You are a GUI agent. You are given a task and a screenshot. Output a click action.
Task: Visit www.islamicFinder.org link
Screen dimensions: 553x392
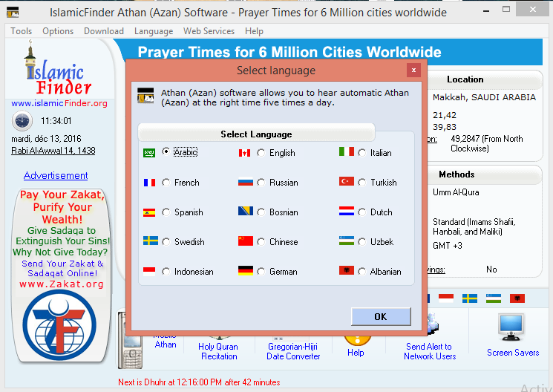coord(59,103)
